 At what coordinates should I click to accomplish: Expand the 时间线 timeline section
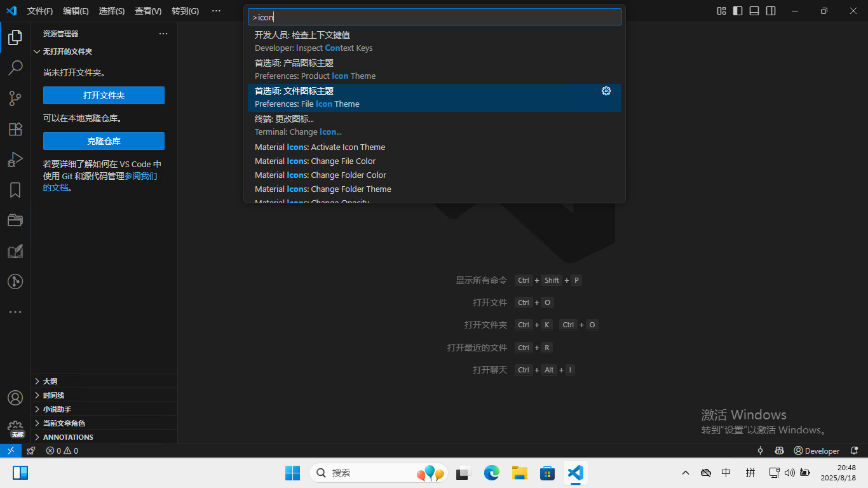53,395
